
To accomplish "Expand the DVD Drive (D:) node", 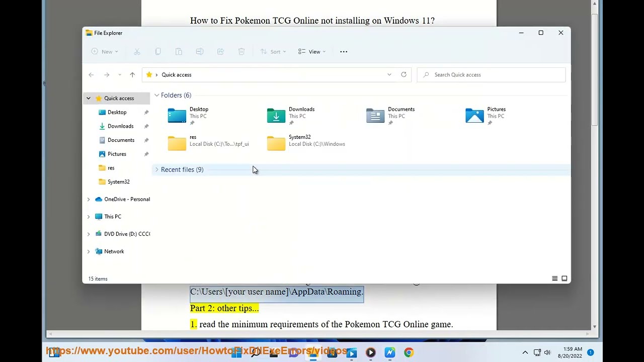I will [89, 234].
